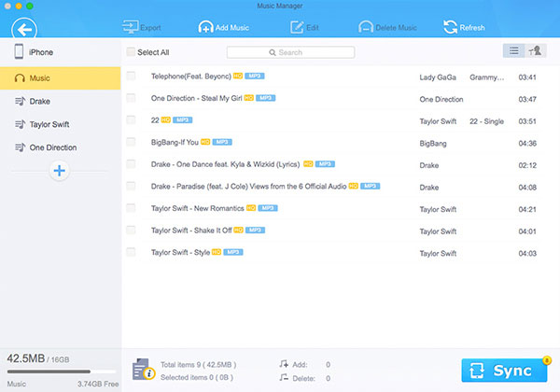Click the storage usage bar
560x392 pixels.
pyautogui.click(x=62, y=371)
